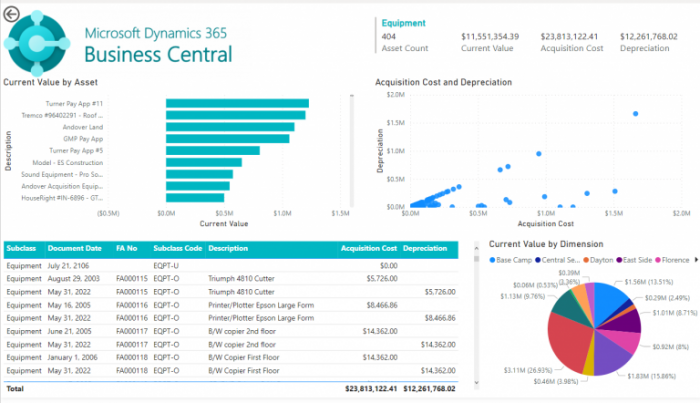Sort by Depreciation column header
This screenshot has width=700, height=403.
click(425, 249)
